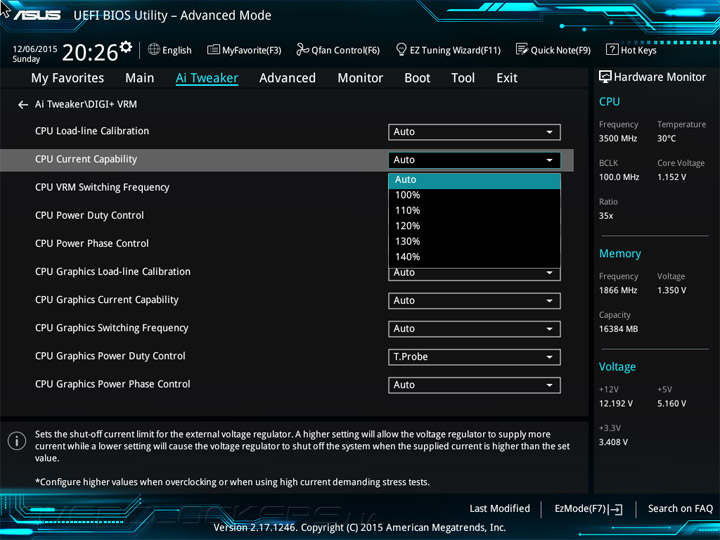Image resolution: width=720 pixels, height=540 pixels.
Task: Click the 12/06/2015 date
Action: coord(35,49)
